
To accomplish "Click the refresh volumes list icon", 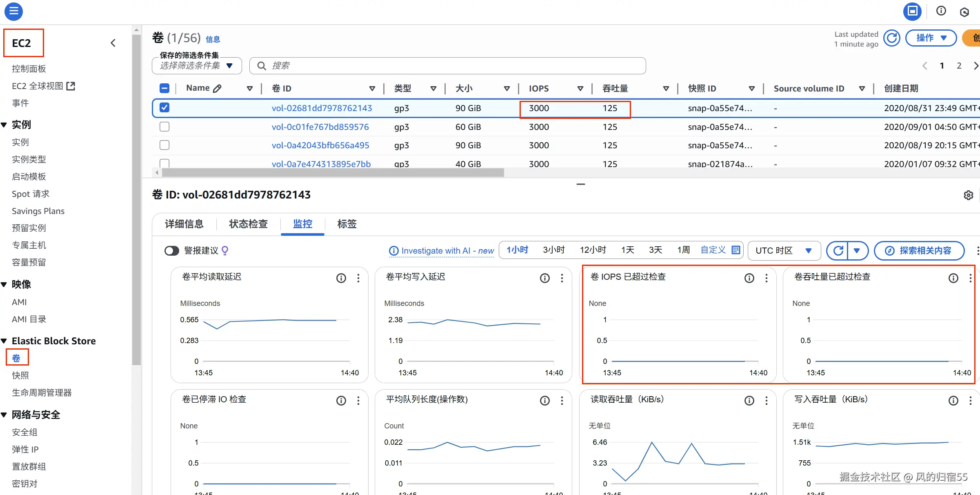I will point(891,38).
